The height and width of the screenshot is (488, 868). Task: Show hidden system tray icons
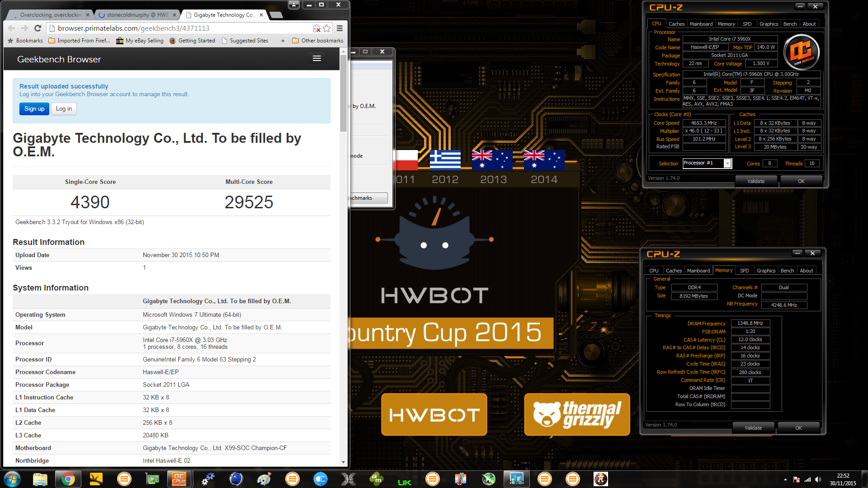(785, 479)
